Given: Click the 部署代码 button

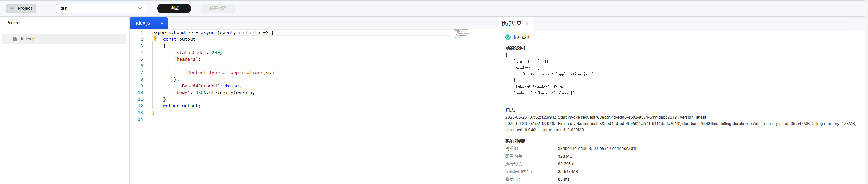Looking at the screenshot, I should (x=218, y=8).
